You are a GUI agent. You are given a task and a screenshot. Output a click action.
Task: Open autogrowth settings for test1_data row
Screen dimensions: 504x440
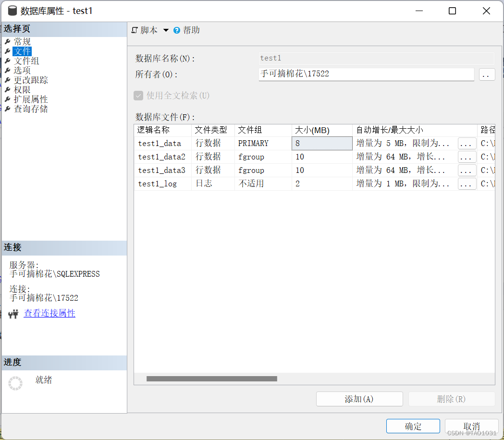tap(467, 143)
